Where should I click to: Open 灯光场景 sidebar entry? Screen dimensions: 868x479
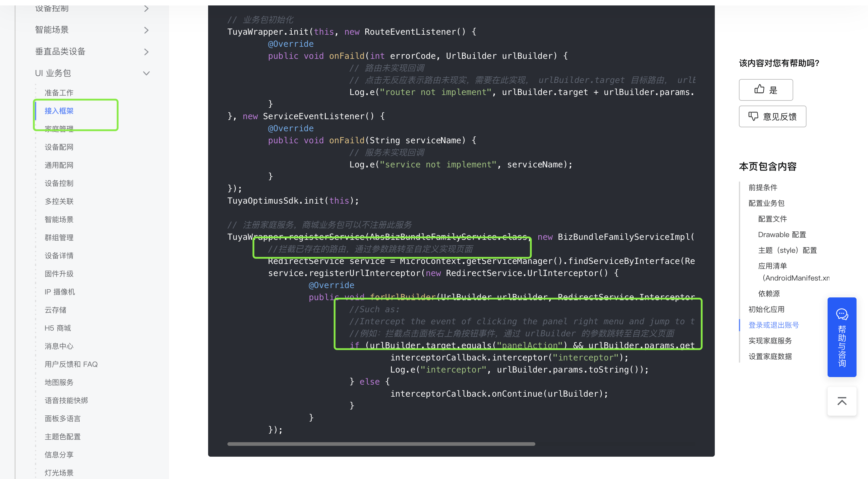(59, 473)
